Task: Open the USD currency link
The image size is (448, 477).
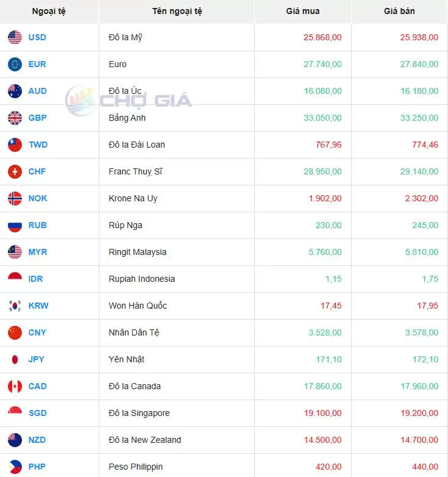Action: point(37,37)
